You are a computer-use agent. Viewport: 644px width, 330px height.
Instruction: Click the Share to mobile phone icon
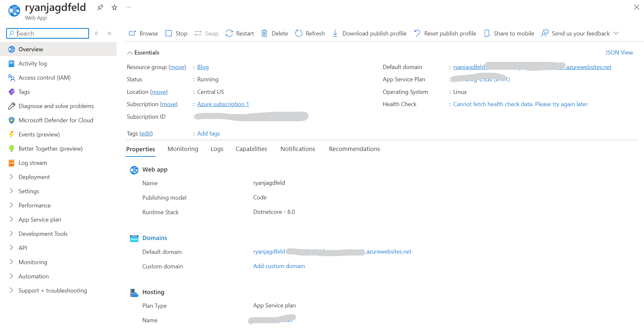click(487, 33)
